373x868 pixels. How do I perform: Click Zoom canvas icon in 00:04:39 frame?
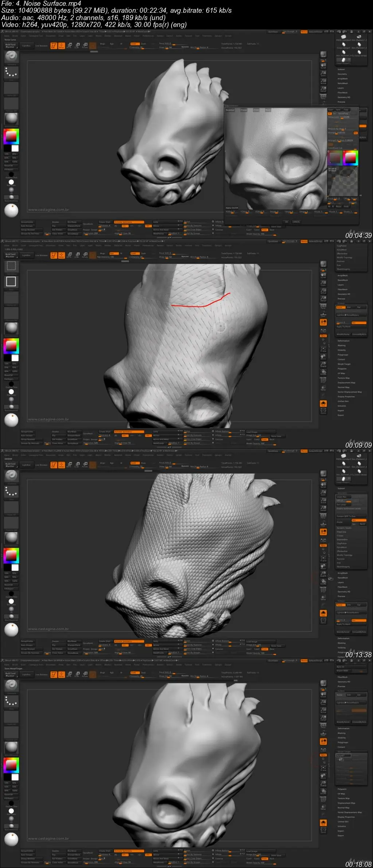(x=323, y=73)
